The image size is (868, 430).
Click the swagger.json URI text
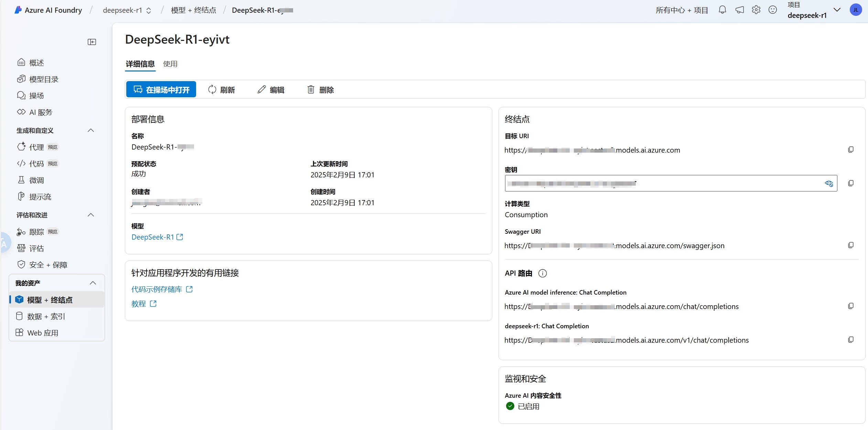[614, 246]
